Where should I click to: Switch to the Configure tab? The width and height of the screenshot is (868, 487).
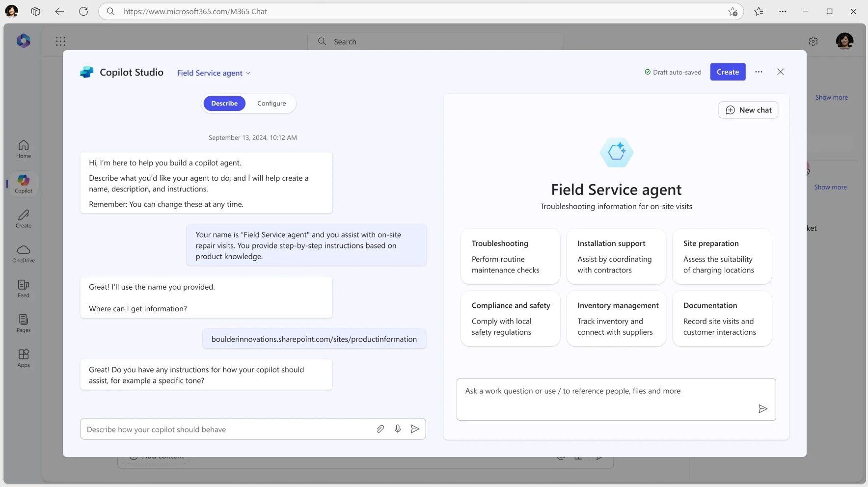271,104
